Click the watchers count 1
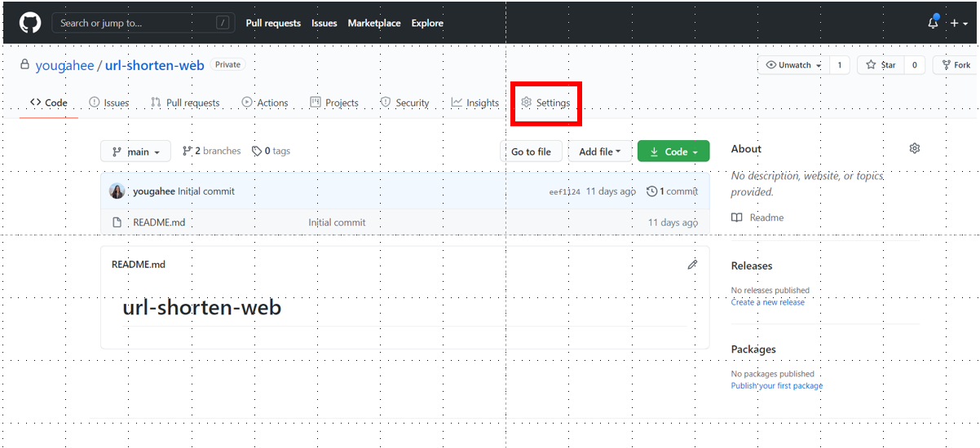980x448 pixels. pyautogui.click(x=840, y=65)
